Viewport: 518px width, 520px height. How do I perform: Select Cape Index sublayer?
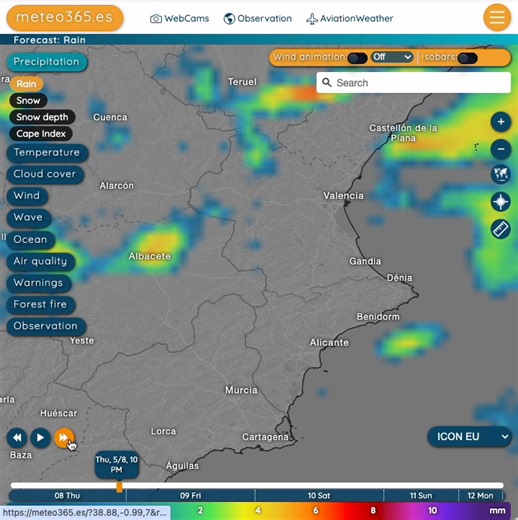(x=41, y=134)
